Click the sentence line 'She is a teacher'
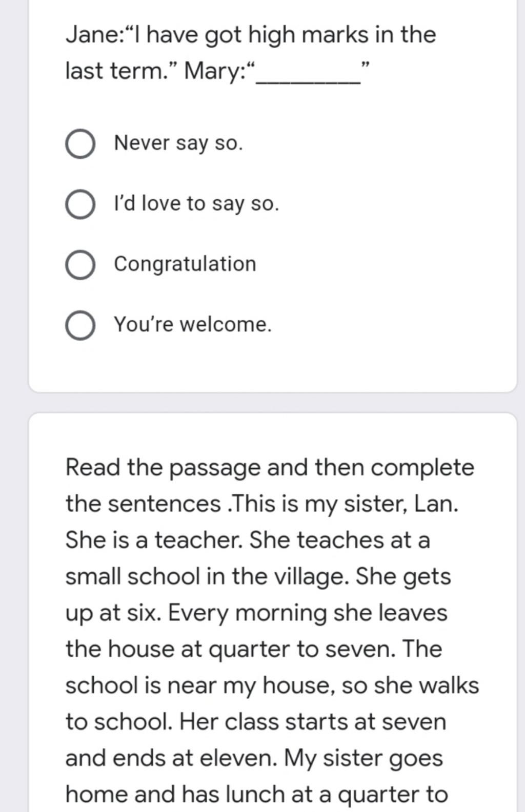 248,540
